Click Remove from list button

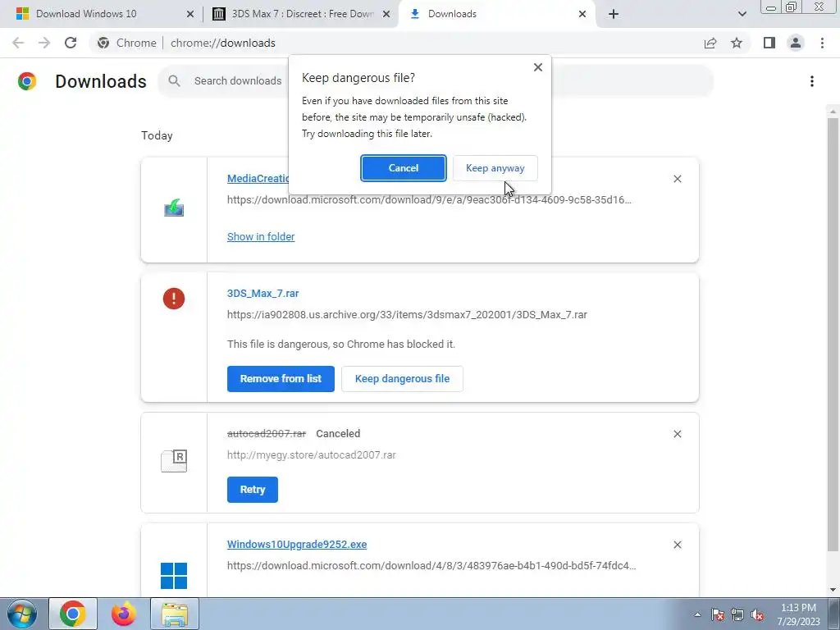tap(281, 379)
